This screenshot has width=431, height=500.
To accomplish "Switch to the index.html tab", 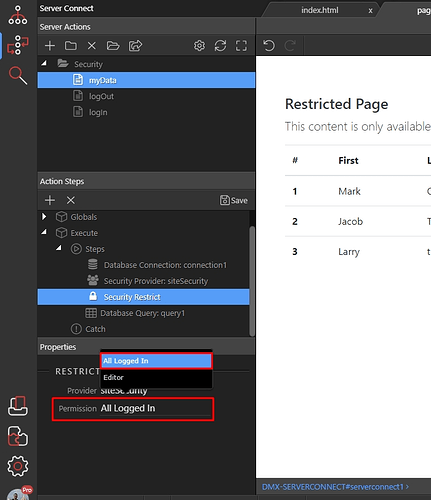I will [x=319, y=10].
